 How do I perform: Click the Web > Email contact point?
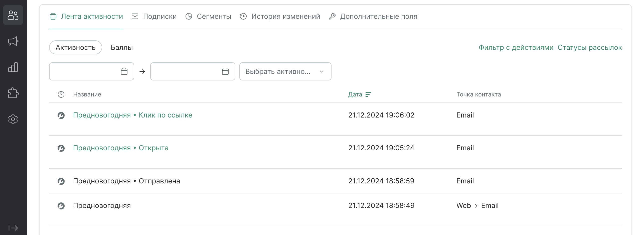(477, 205)
